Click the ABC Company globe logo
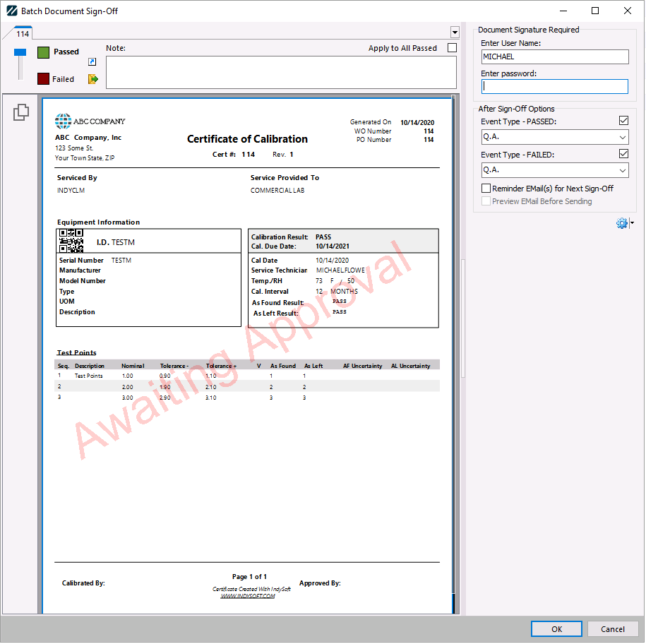 point(64,121)
